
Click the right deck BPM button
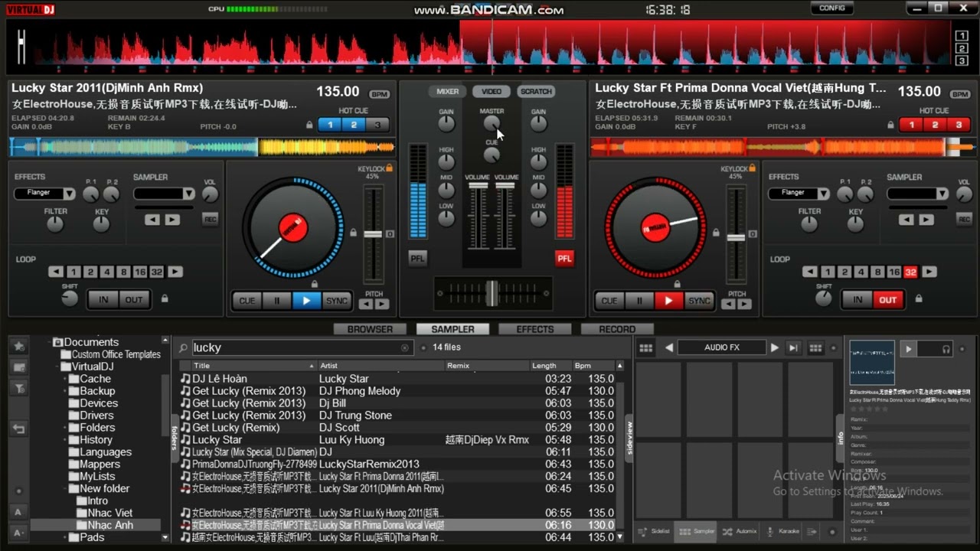(960, 95)
